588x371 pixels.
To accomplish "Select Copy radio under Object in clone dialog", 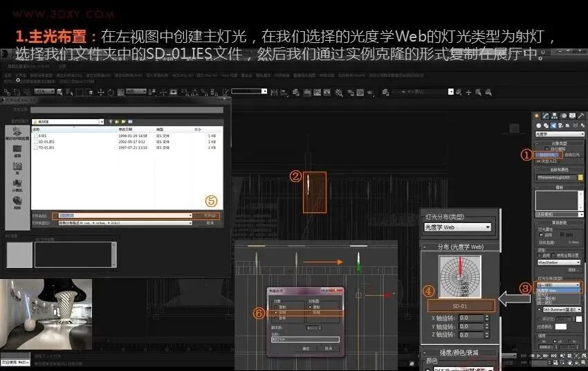I will [277, 307].
